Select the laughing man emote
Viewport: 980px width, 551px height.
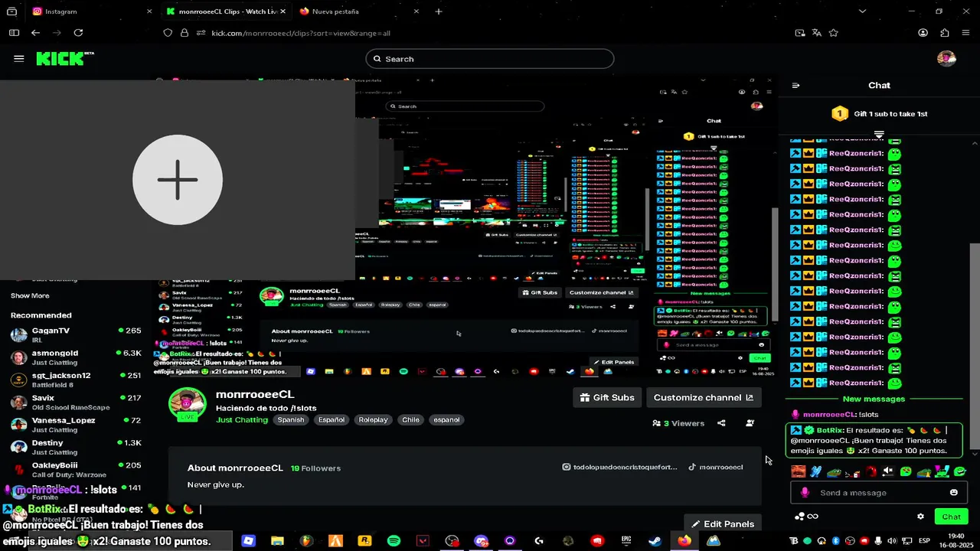tap(799, 471)
